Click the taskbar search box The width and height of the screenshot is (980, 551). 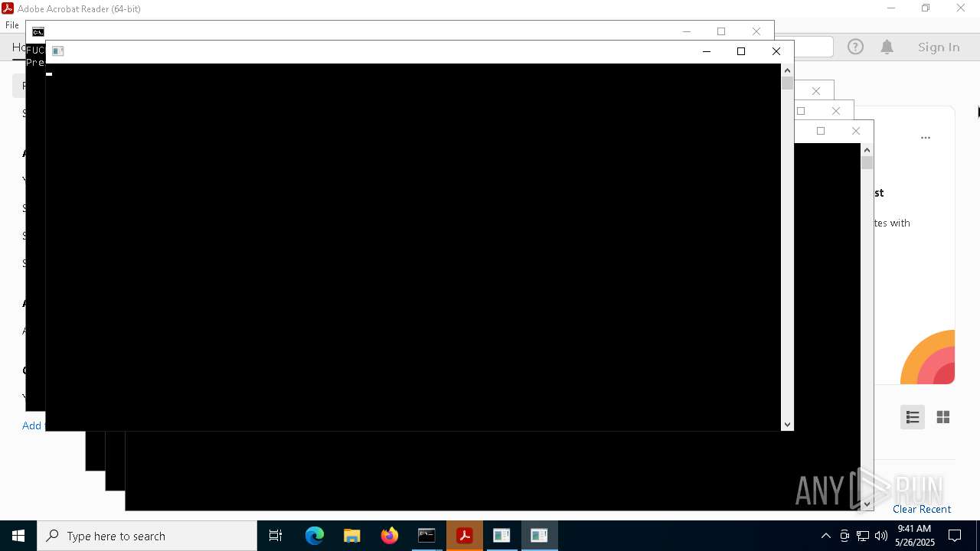(147, 536)
